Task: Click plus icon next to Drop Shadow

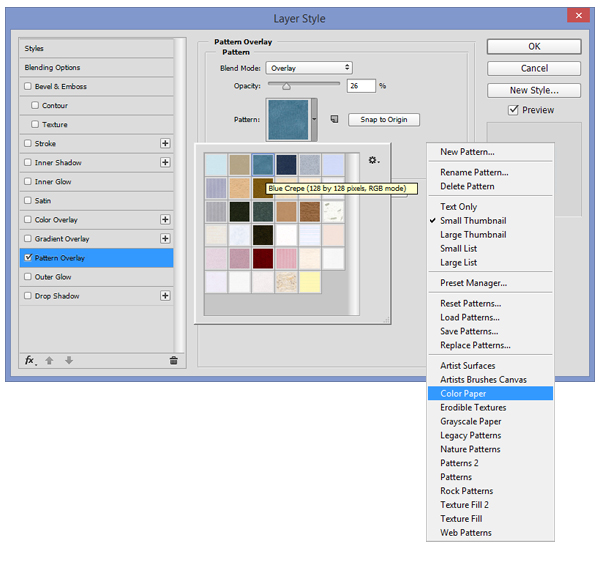Action: (x=165, y=296)
